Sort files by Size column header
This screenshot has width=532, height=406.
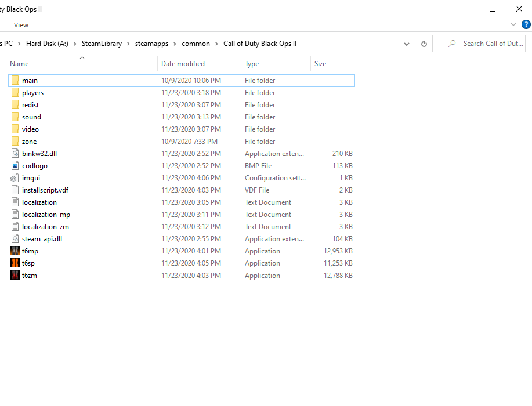coord(320,64)
